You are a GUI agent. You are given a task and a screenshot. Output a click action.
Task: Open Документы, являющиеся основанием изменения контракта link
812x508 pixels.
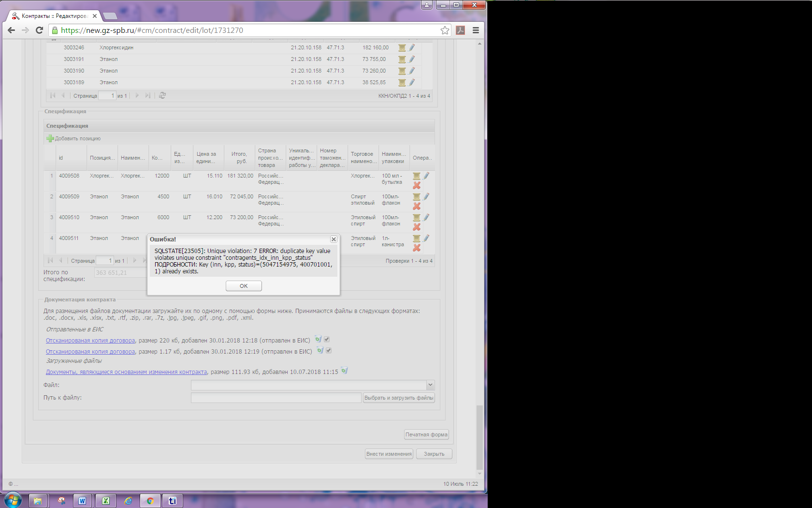(x=127, y=372)
